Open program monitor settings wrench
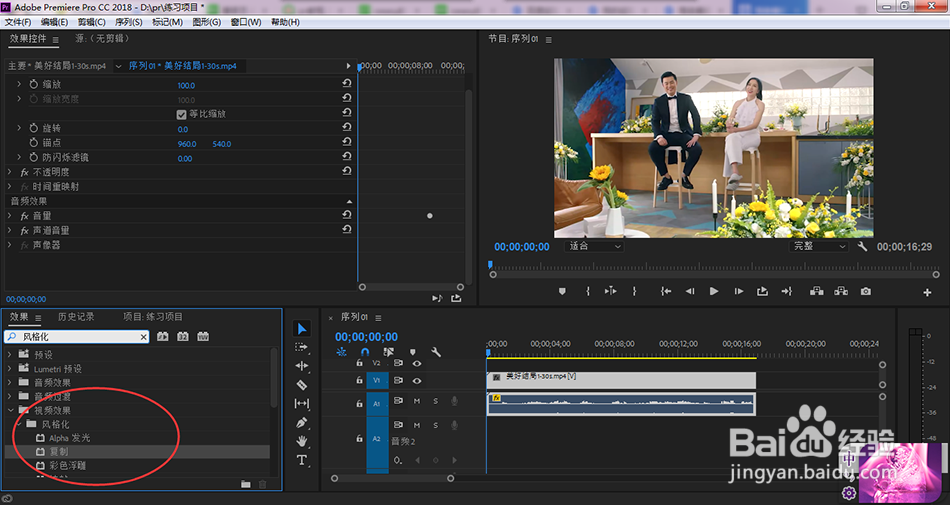The image size is (950, 505). coord(862,246)
